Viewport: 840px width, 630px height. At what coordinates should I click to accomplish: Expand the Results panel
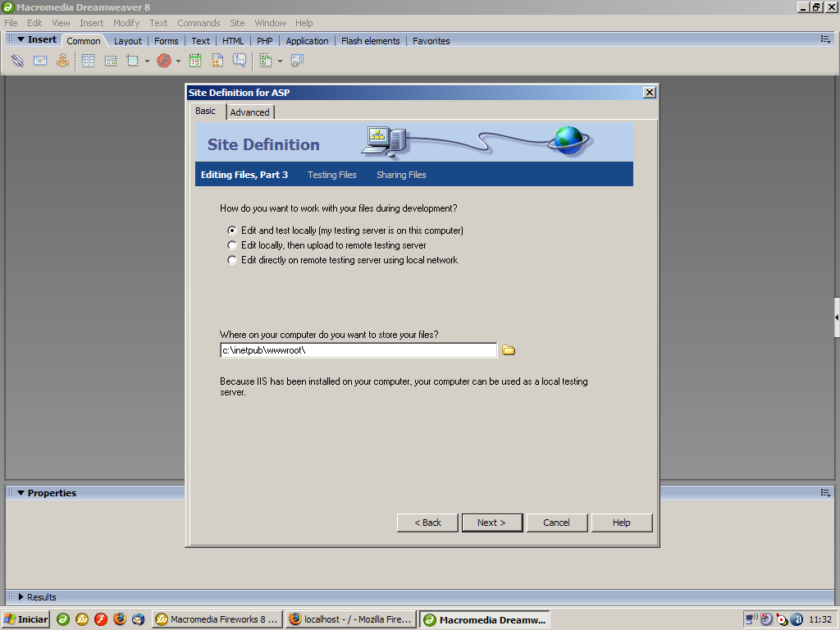21,597
